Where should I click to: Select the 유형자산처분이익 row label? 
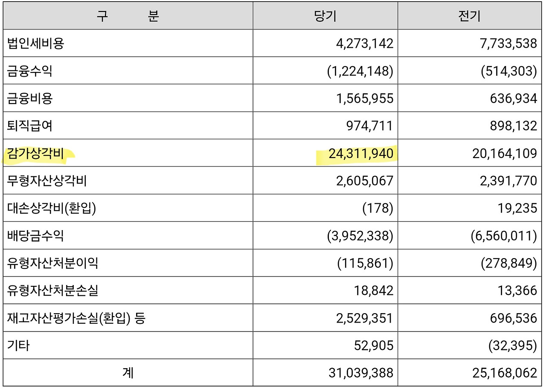53,263
